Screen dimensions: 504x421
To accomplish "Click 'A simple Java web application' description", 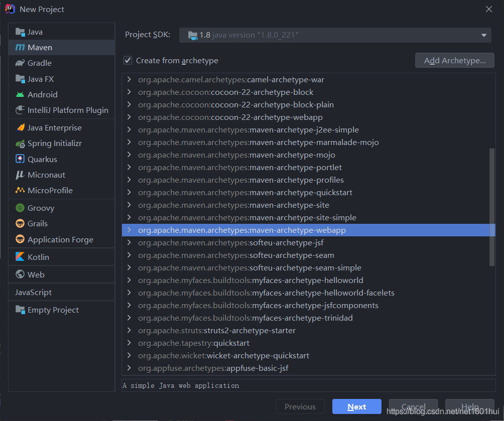I will pos(181,385).
